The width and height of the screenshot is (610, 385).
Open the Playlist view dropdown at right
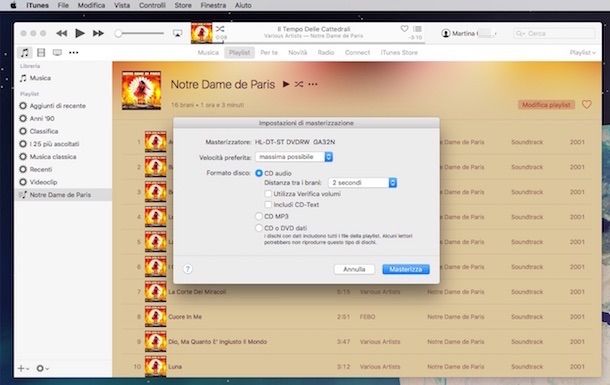tap(582, 52)
